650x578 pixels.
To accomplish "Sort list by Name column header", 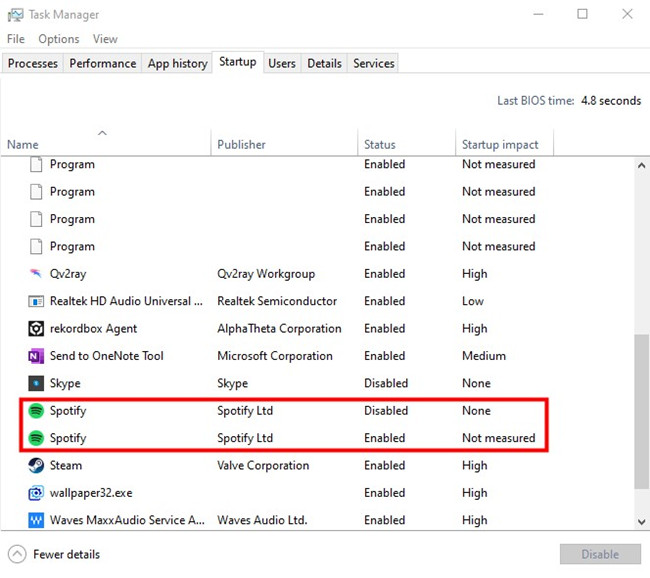I will [106, 144].
